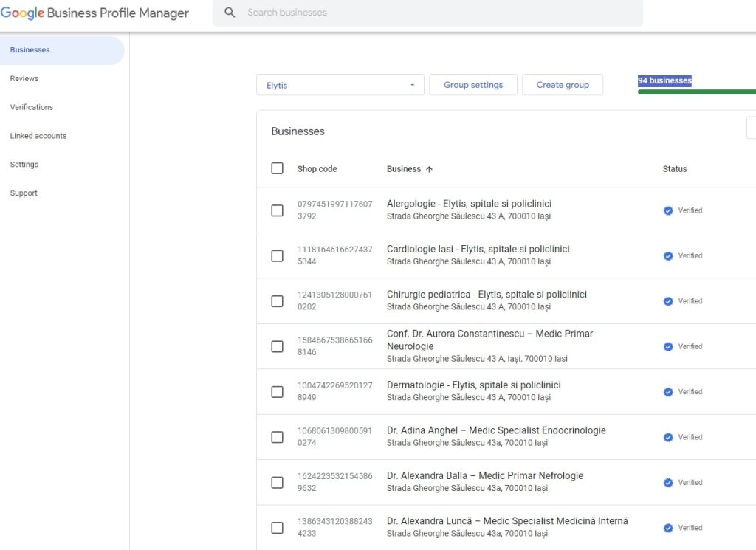Click verified badge for Dermatologie row

pyautogui.click(x=668, y=392)
